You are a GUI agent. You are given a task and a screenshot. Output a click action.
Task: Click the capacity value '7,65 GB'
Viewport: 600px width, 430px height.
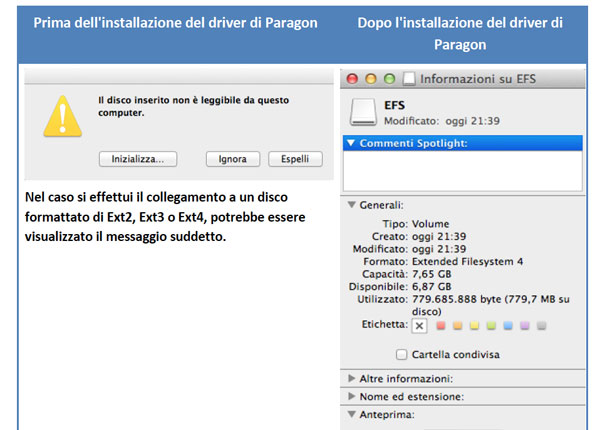[432, 274]
